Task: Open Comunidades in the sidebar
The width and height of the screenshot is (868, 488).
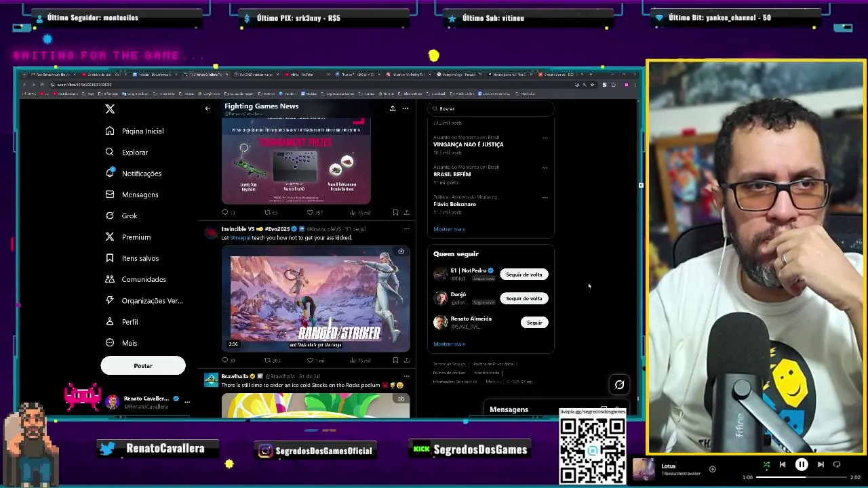Action: coord(136,279)
